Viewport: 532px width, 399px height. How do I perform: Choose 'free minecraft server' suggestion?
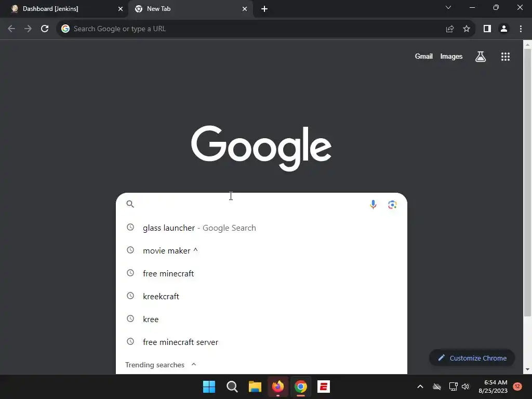(261, 342)
